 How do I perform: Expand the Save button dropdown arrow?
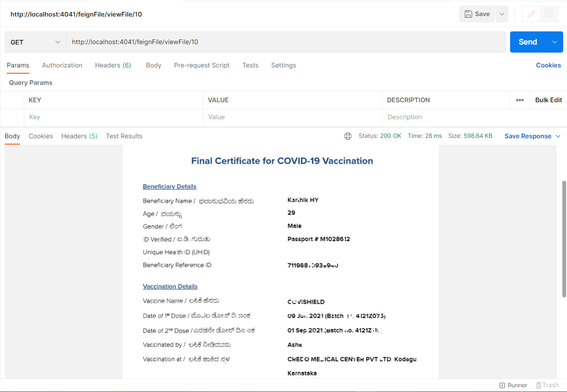point(502,14)
